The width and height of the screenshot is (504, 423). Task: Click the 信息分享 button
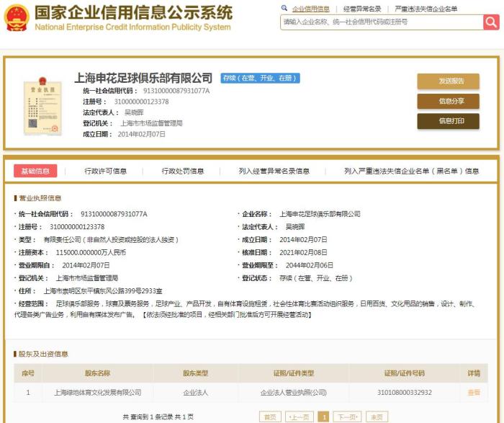click(x=449, y=101)
